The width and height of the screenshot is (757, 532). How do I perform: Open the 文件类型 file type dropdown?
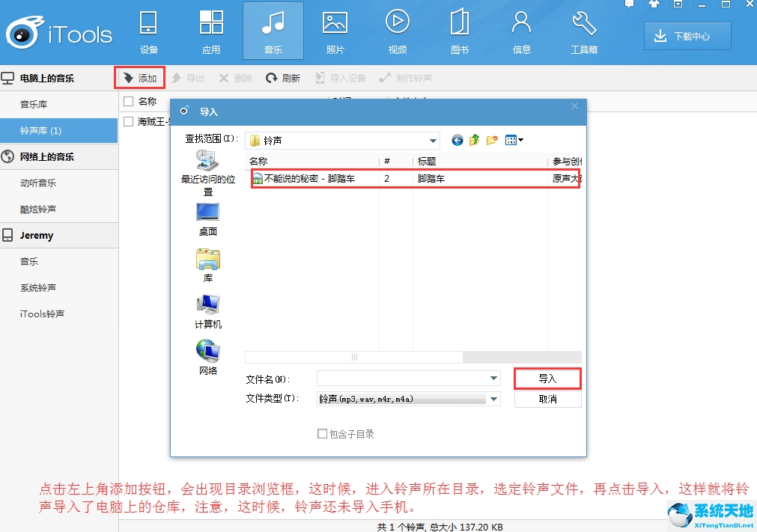tap(493, 399)
